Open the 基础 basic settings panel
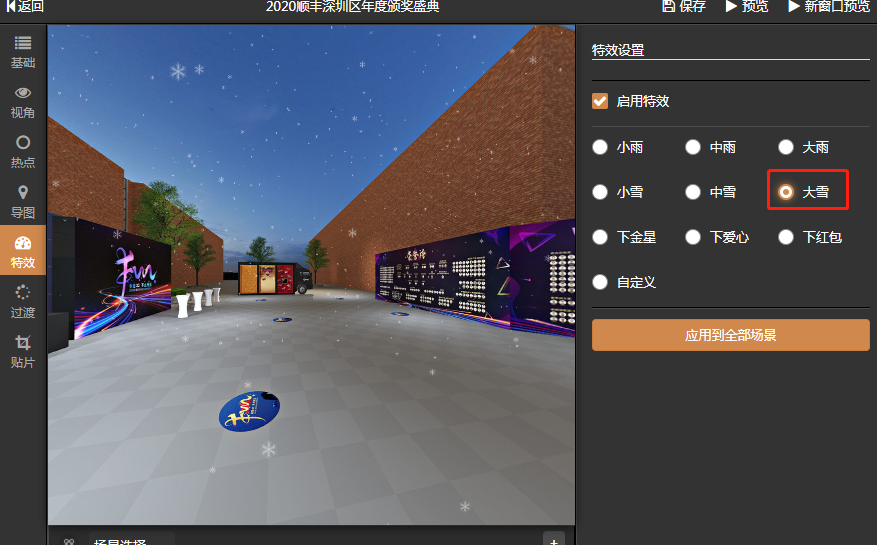Screen dimensions: 877x545 pos(22,52)
